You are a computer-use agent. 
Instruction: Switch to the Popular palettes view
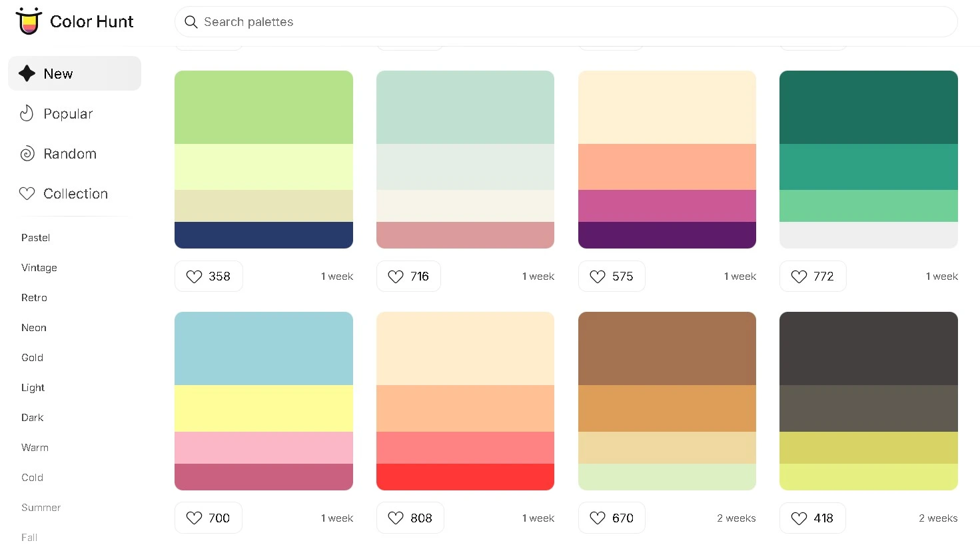(68, 113)
